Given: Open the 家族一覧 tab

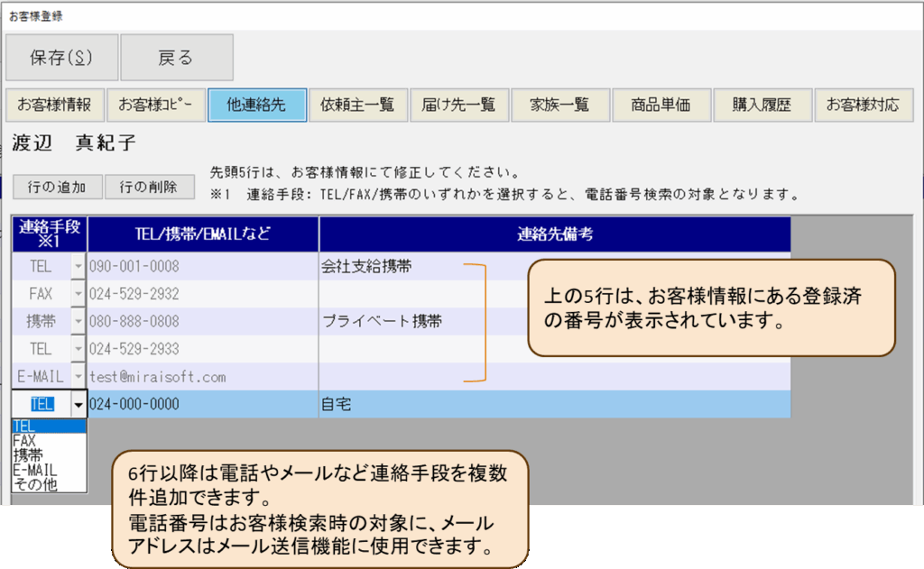Looking at the screenshot, I should click(560, 105).
